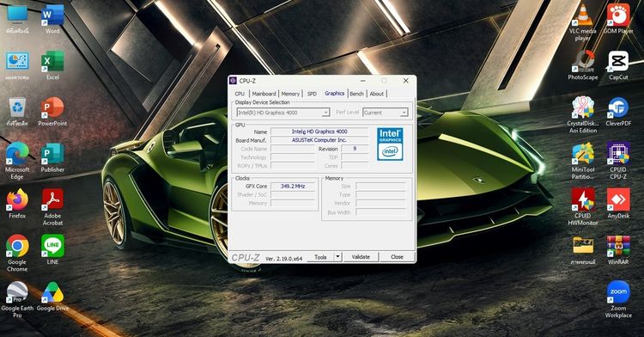Launch Zoom Workplace shortcut
The height and width of the screenshot is (337, 644).
tap(618, 299)
